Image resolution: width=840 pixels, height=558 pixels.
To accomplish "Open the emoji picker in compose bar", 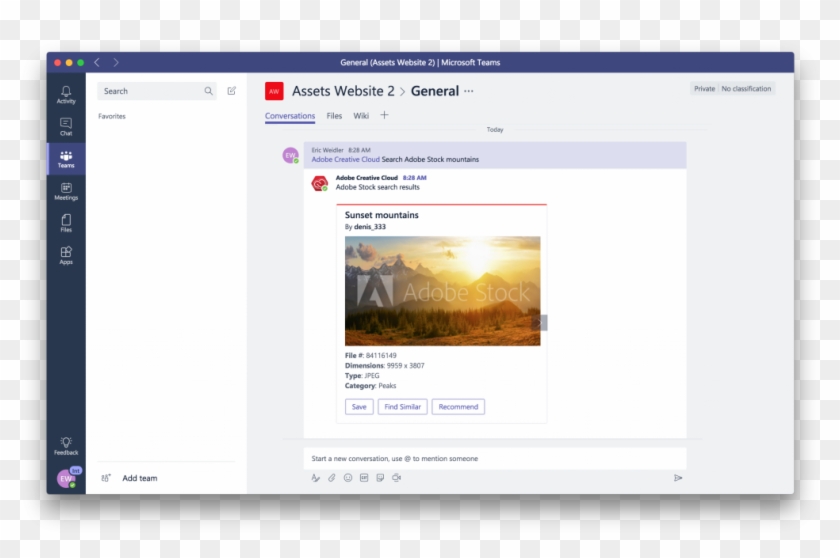I will [348, 478].
